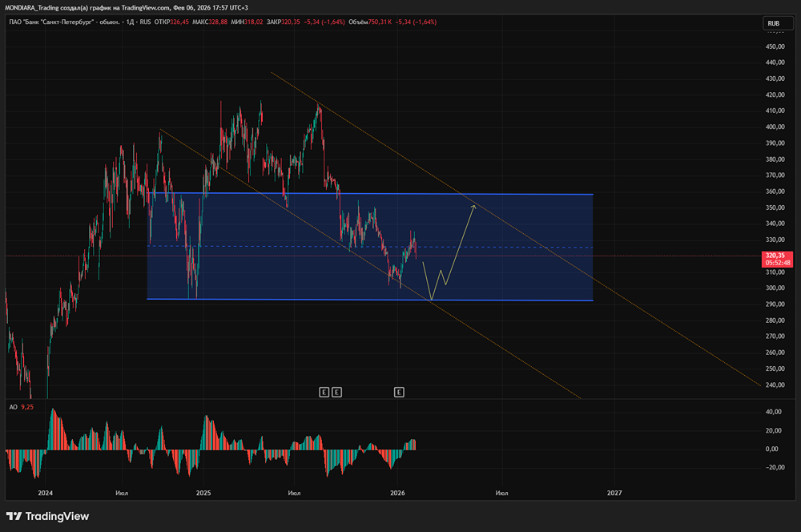This screenshot has height=532, width=801.
Task: Click the 2025 label on time axis
Action: tap(203, 493)
